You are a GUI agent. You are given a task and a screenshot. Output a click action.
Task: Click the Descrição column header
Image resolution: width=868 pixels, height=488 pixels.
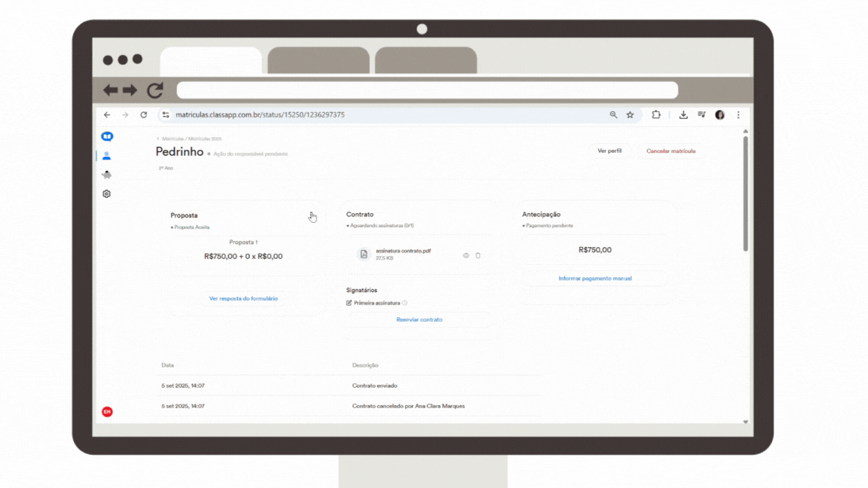pyautogui.click(x=365, y=365)
